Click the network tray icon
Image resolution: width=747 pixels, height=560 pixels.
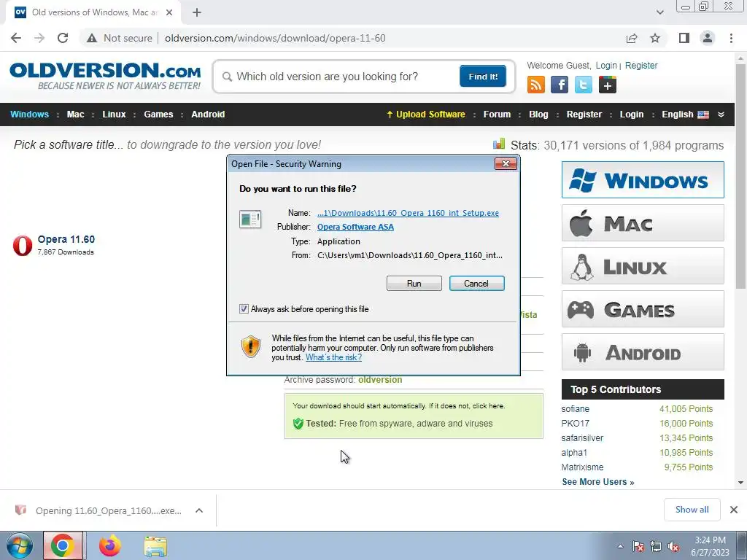[x=656, y=547]
